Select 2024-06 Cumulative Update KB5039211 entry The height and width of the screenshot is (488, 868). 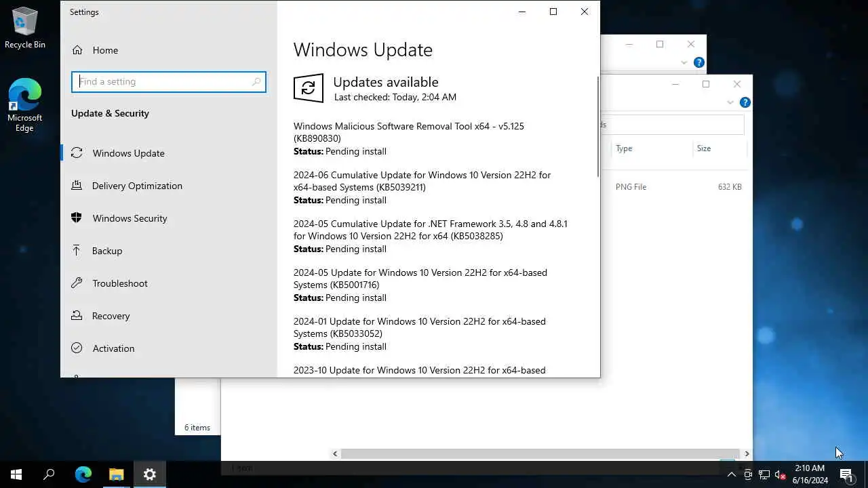click(x=422, y=181)
